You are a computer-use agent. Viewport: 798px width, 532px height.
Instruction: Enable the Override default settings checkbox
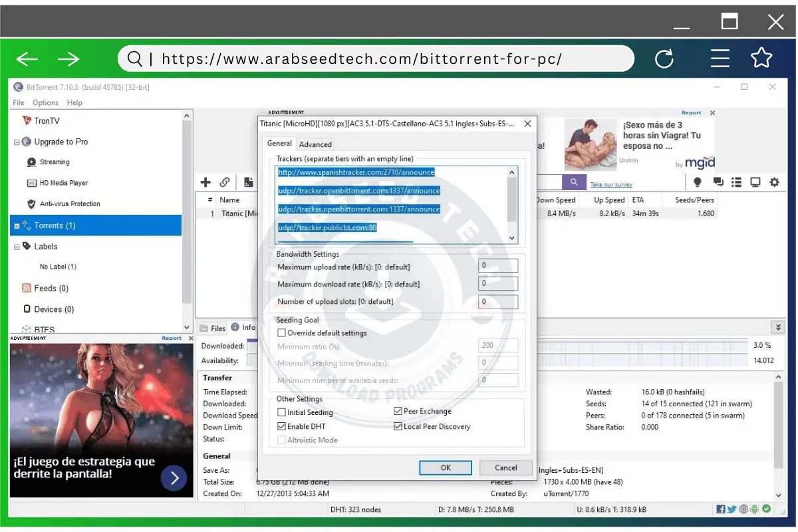pos(281,333)
